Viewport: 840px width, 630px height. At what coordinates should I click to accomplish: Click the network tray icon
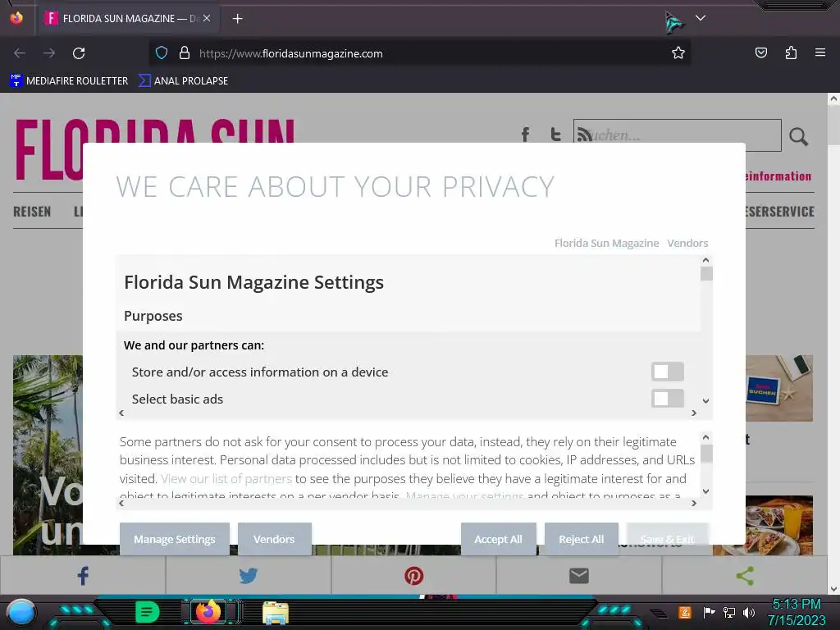coord(728,612)
